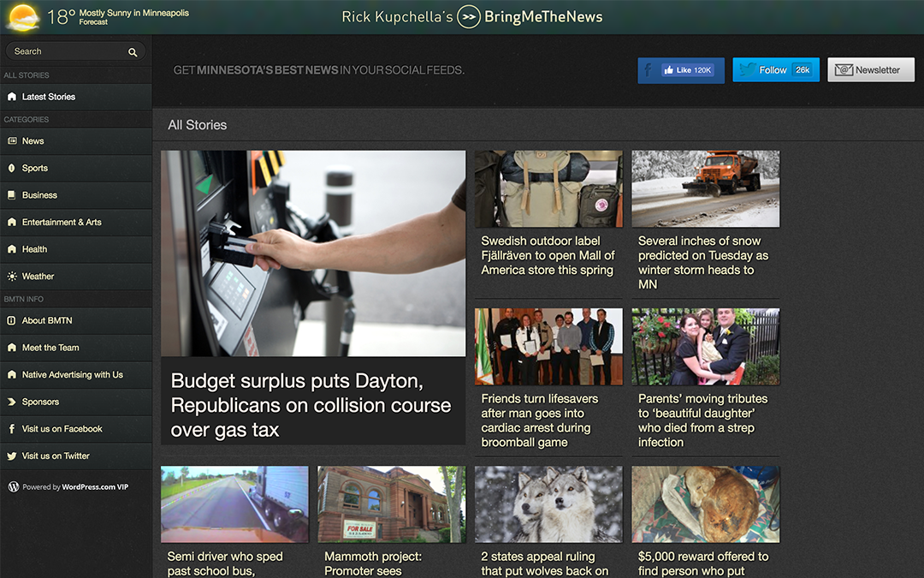Open the Newsletter signup button
The width and height of the screenshot is (924, 578).
coord(870,70)
